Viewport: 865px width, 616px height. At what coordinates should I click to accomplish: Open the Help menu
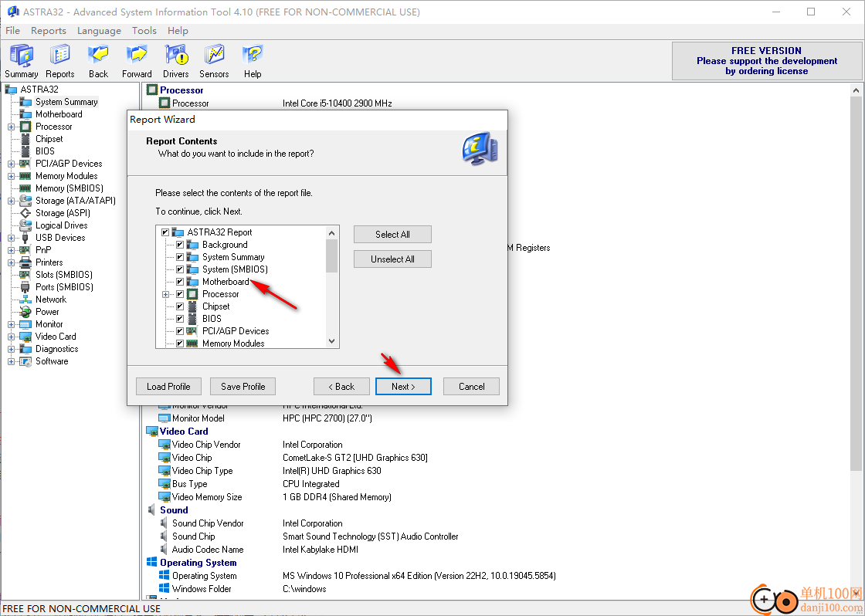tap(178, 31)
